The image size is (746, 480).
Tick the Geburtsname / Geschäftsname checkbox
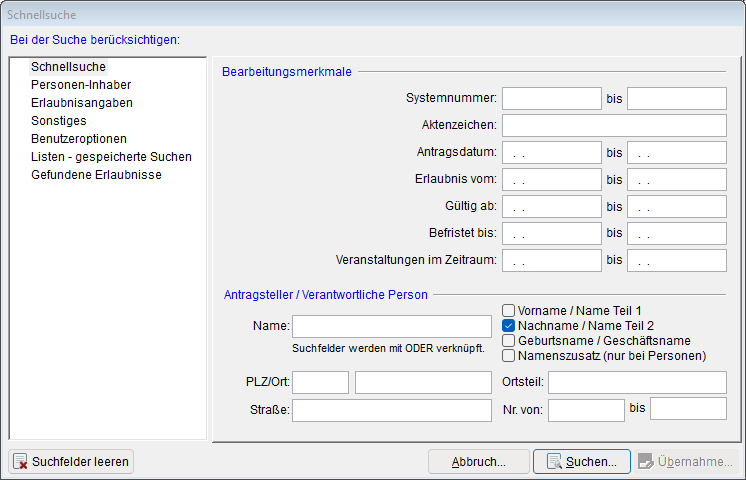pos(508,341)
